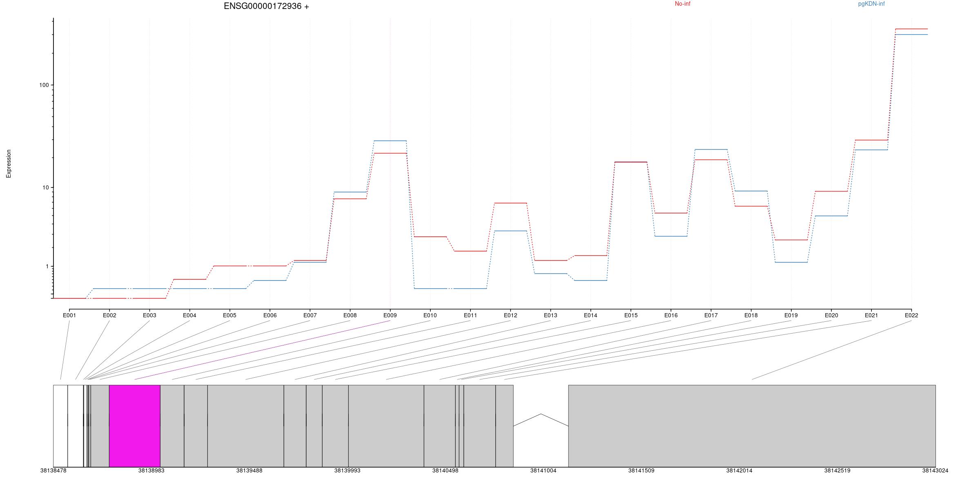The height and width of the screenshot is (490, 980).
Task: Select exon label E013
Action: click(550, 315)
